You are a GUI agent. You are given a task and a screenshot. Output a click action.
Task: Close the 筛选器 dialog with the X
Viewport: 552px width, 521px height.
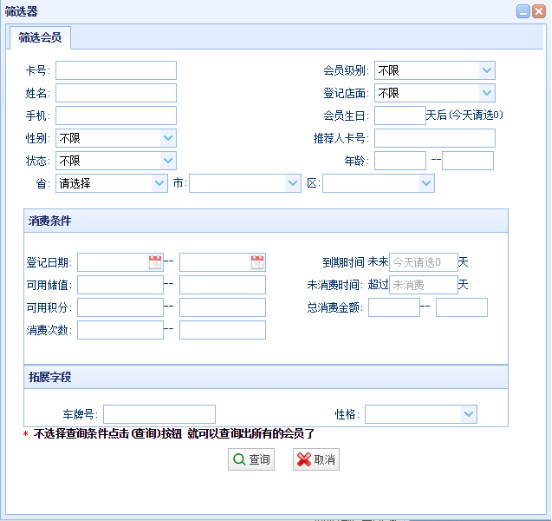[x=539, y=11]
